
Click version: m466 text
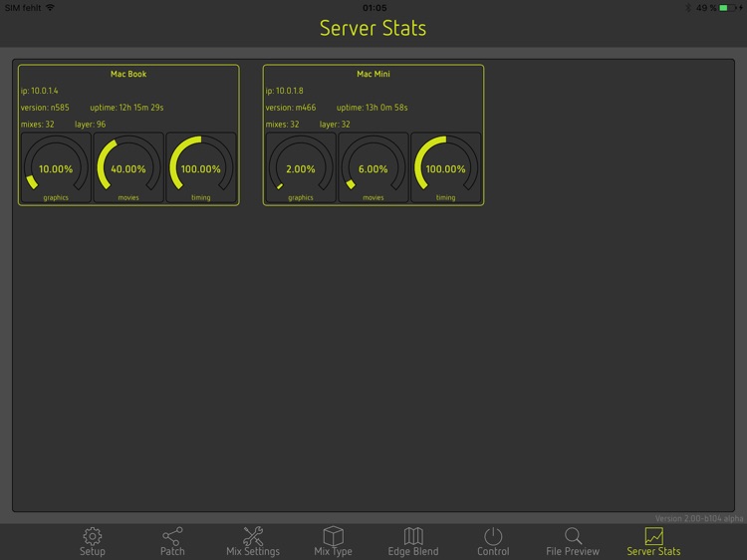290,108
